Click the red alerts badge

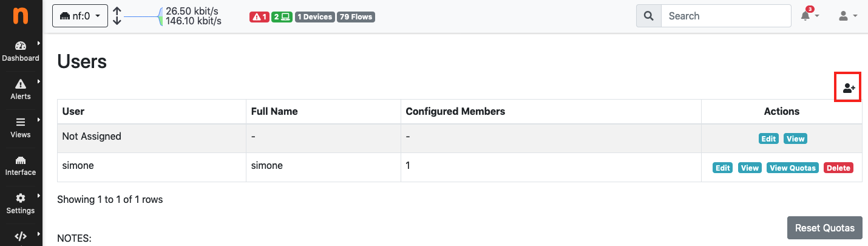click(x=259, y=17)
